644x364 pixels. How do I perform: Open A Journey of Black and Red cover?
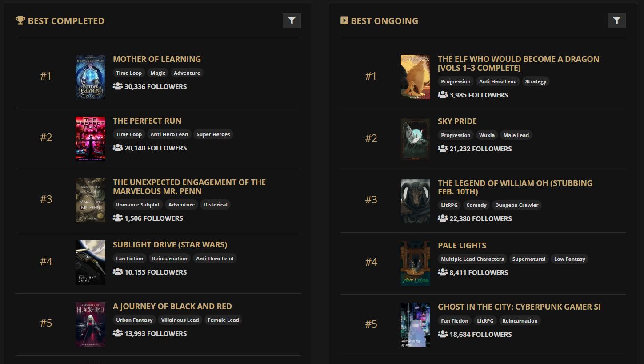coord(90,324)
